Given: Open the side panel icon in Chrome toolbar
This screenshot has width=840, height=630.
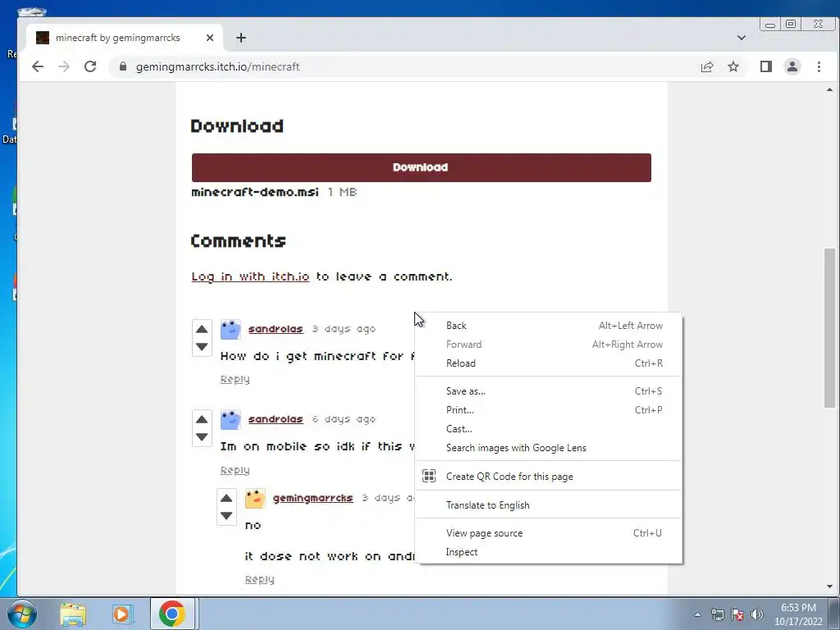Looking at the screenshot, I should coord(765,66).
